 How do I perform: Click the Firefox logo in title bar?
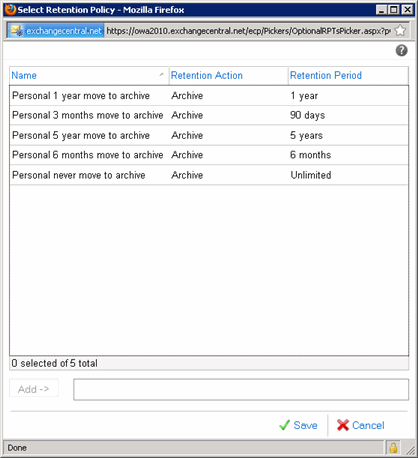click(x=10, y=10)
